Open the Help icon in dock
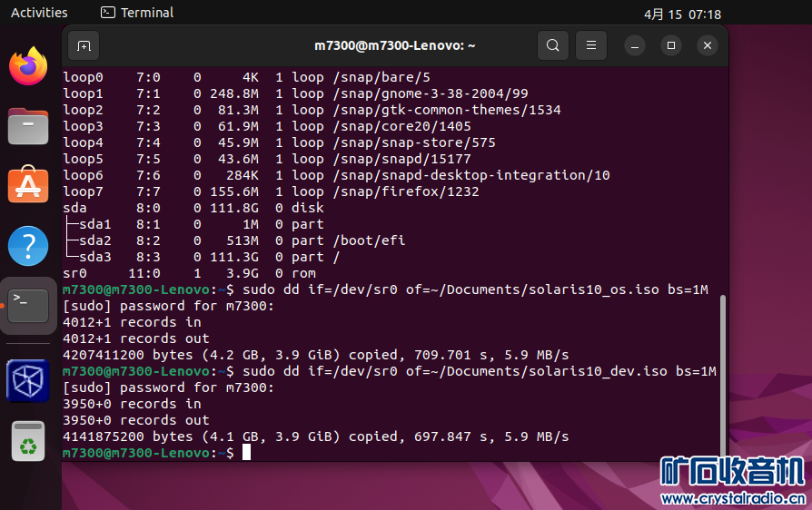812x510 pixels. (28, 246)
